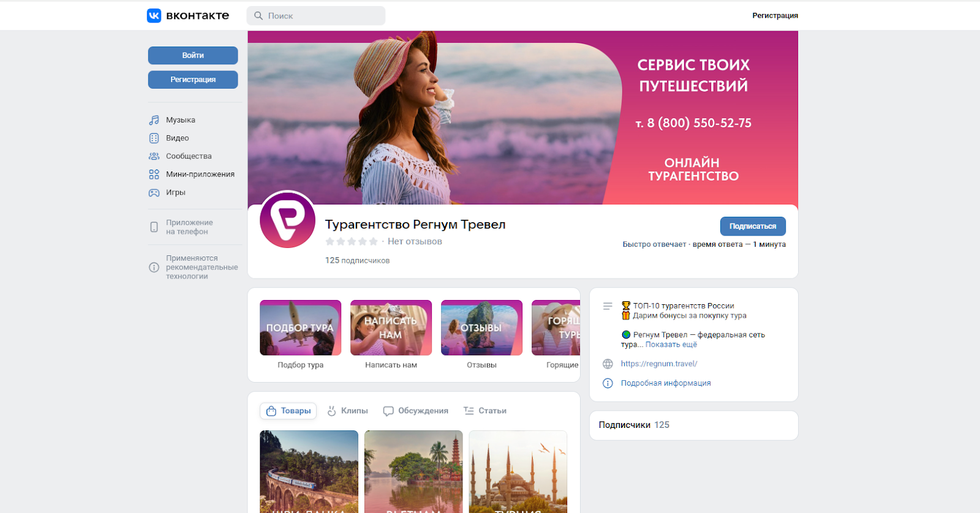
Task: Click the Турагентство Регнум Тревел title
Action: click(415, 225)
